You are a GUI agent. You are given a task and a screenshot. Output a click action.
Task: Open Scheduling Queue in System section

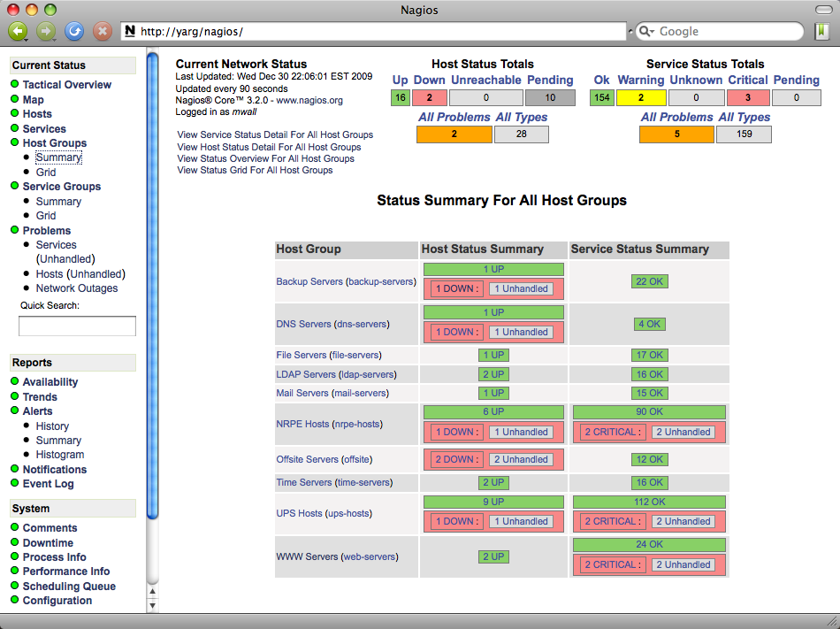pyautogui.click(x=69, y=586)
